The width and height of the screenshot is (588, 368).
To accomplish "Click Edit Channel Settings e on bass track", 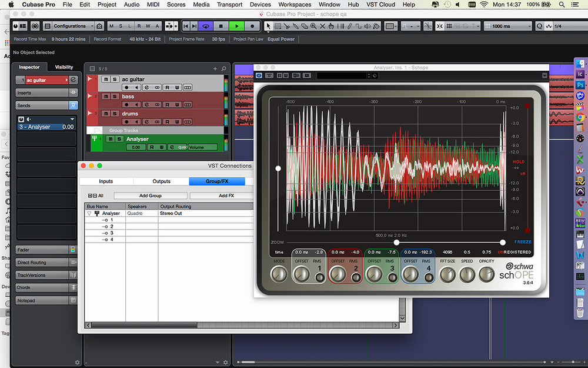I will point(146,105).
